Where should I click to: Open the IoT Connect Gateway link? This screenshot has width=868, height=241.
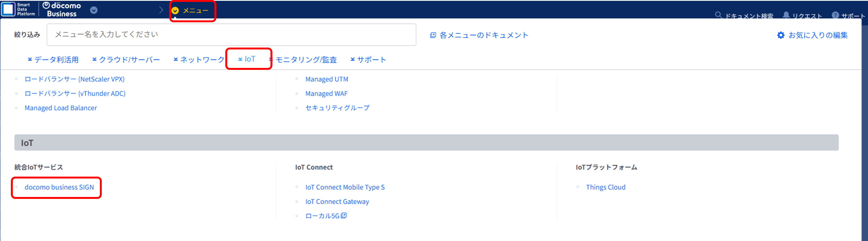pyautogui.click(x=337, y=202)
